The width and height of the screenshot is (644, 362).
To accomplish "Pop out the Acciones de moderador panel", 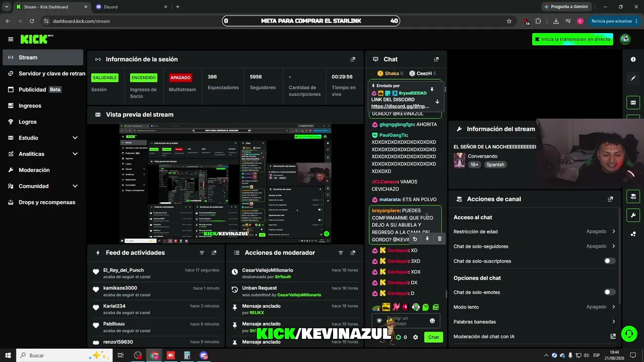I will tap(353, 253).
